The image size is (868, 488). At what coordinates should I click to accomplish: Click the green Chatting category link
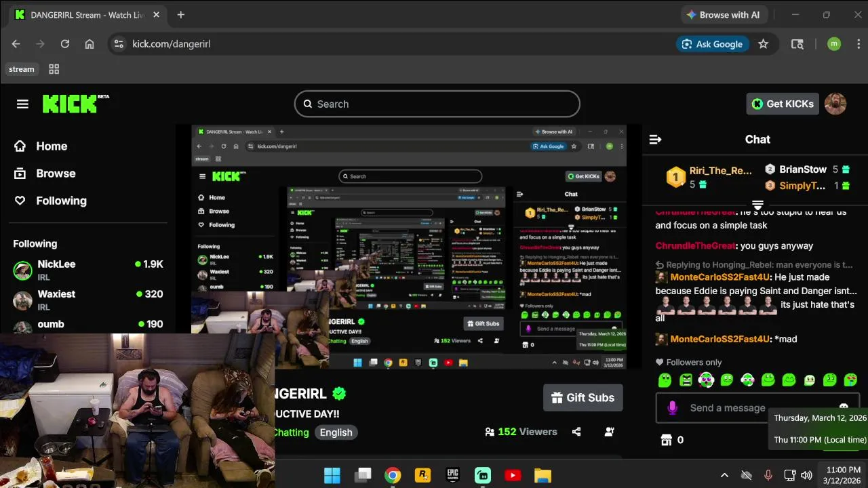(x=291, y=432)
